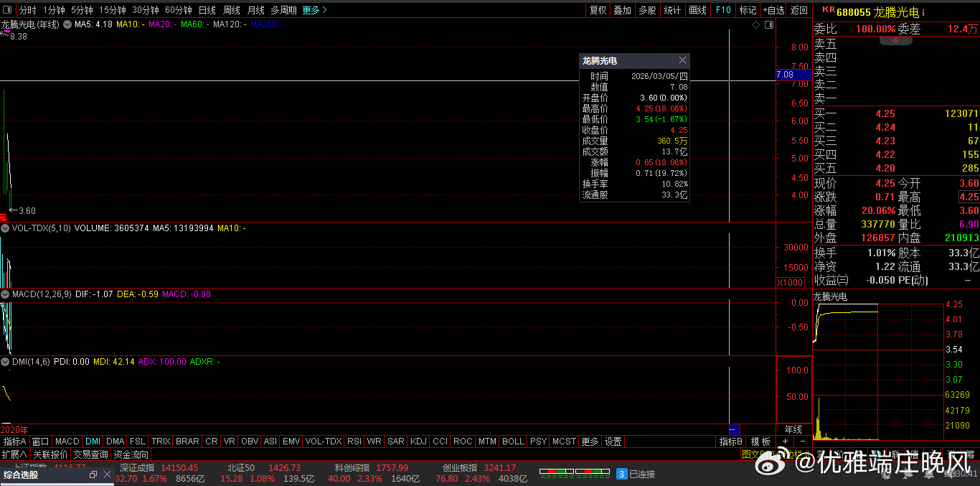Image resolution: width=980 pixels, height=486 pixels.
Task: Expand the order book chevron handle
Action: 896,41
